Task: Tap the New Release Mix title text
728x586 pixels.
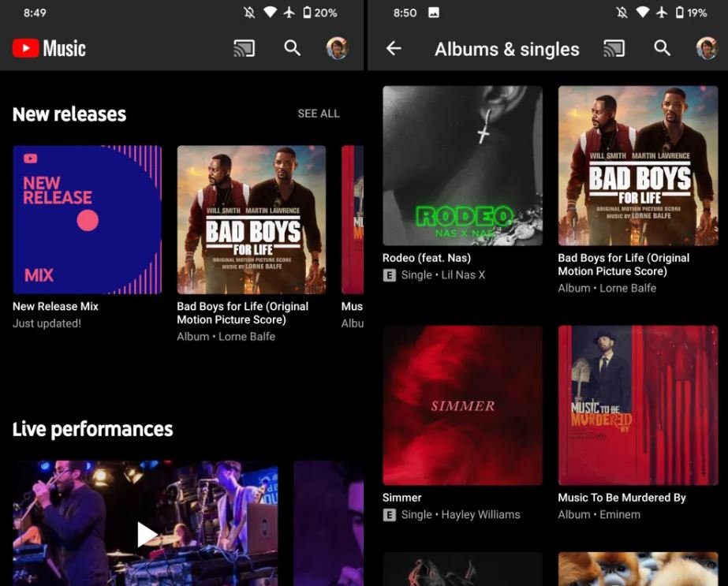Action: point(55,306)
